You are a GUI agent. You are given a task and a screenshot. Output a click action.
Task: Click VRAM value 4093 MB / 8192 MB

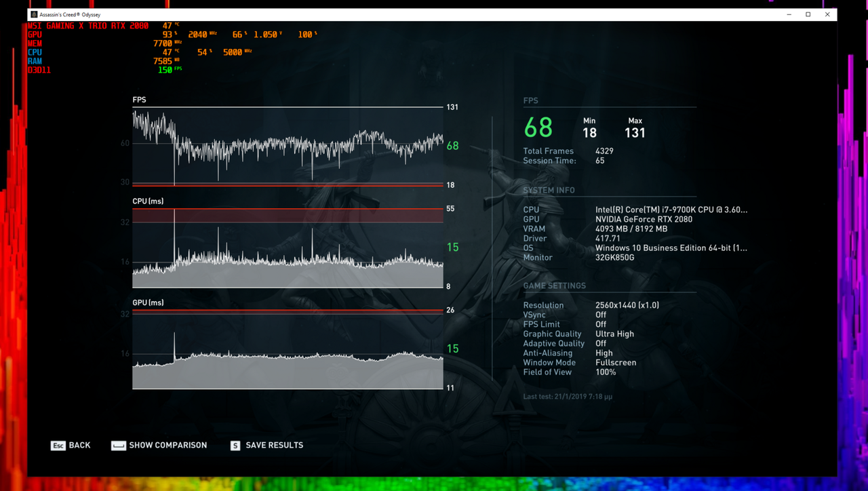[631, 229]
